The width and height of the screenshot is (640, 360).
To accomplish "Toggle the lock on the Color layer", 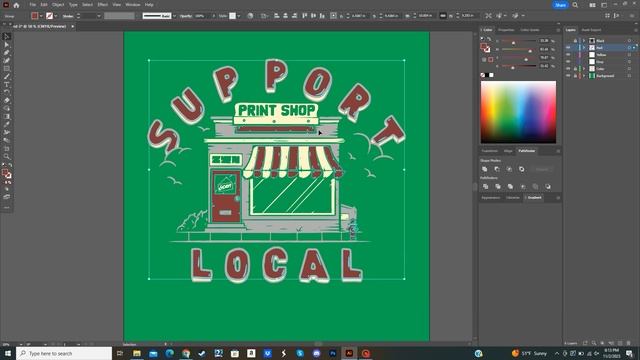I will click(x=575, y=69).
